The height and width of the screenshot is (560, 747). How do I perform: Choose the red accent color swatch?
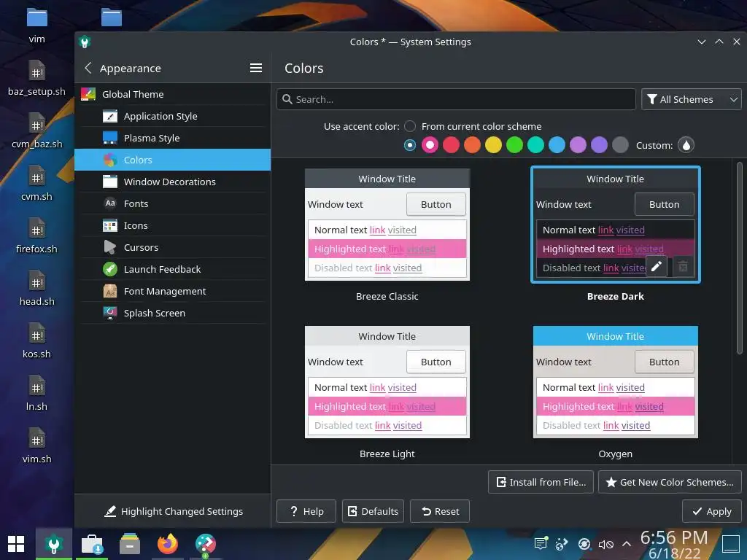(451, 145)
